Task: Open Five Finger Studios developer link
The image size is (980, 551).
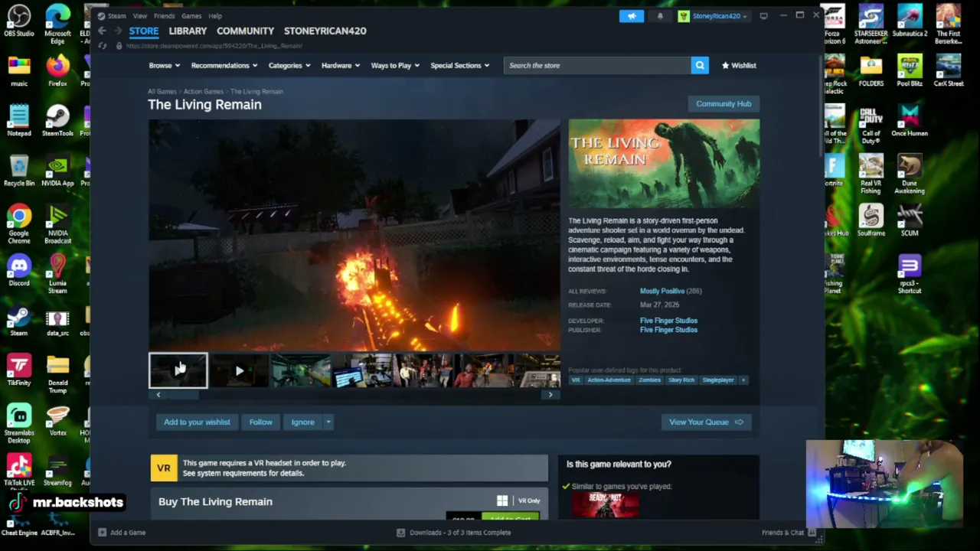Action: click(x=668, y=321)
